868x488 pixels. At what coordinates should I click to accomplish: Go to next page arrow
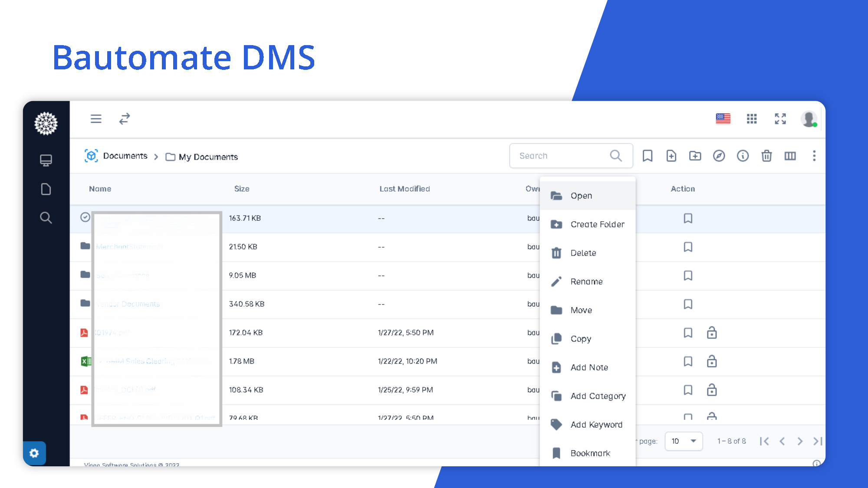[x=800, y=441]
